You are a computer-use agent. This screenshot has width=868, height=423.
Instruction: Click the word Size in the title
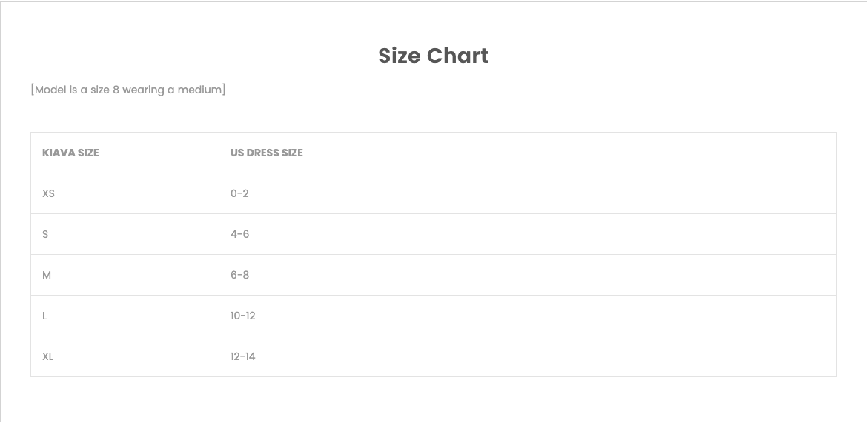(x=399, y=56)
